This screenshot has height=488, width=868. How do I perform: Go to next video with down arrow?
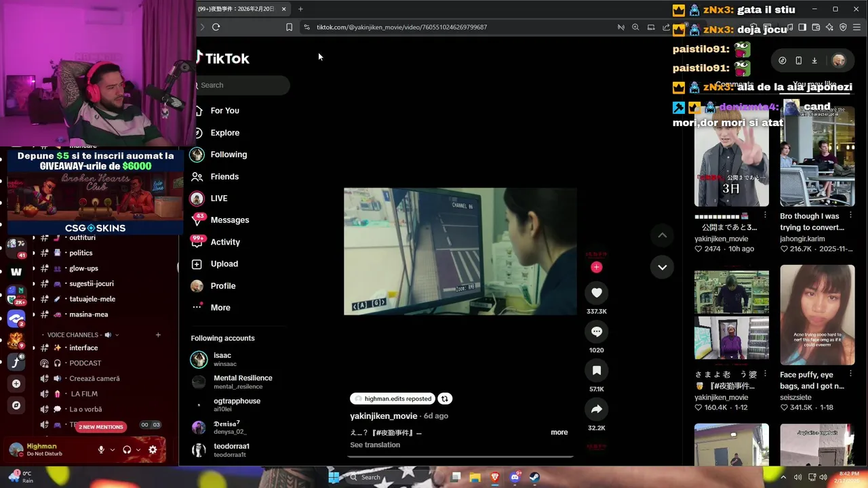coord(663,267)
